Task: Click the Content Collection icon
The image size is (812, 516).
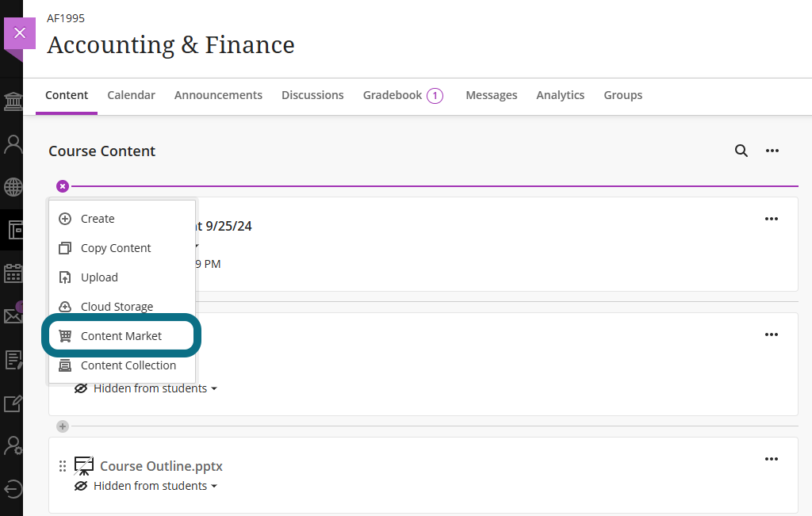Action: (x=65, y=365)
